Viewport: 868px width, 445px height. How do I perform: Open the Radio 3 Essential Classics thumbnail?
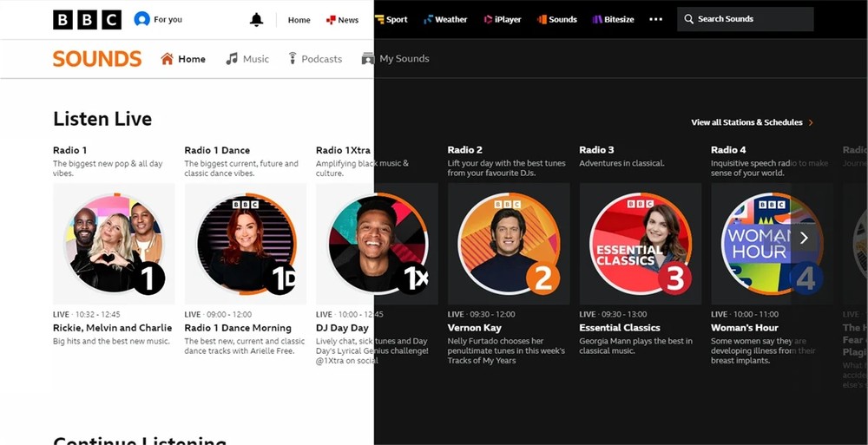point(640,243)
